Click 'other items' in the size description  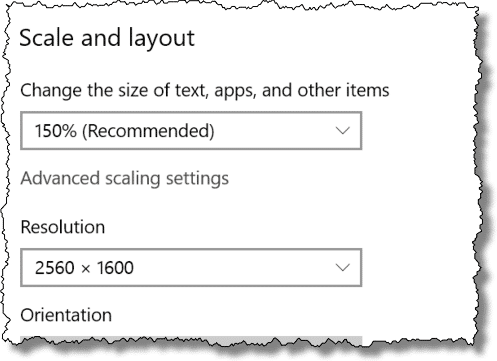343,90
